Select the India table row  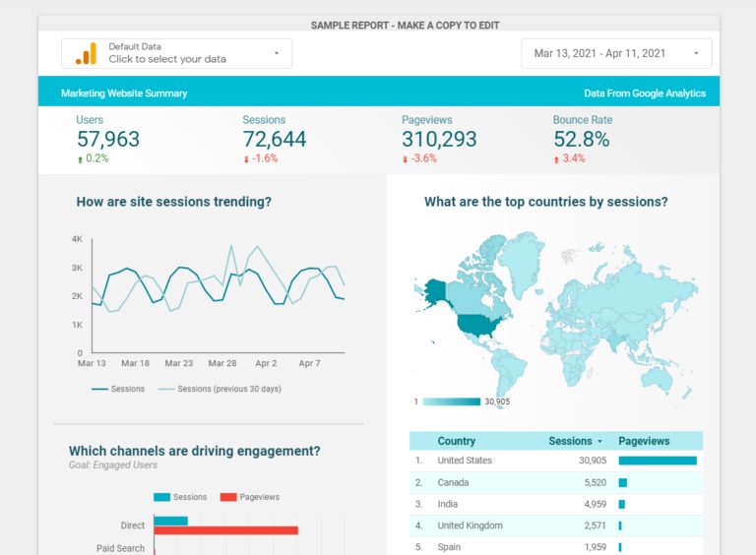(x=556, y=505)
